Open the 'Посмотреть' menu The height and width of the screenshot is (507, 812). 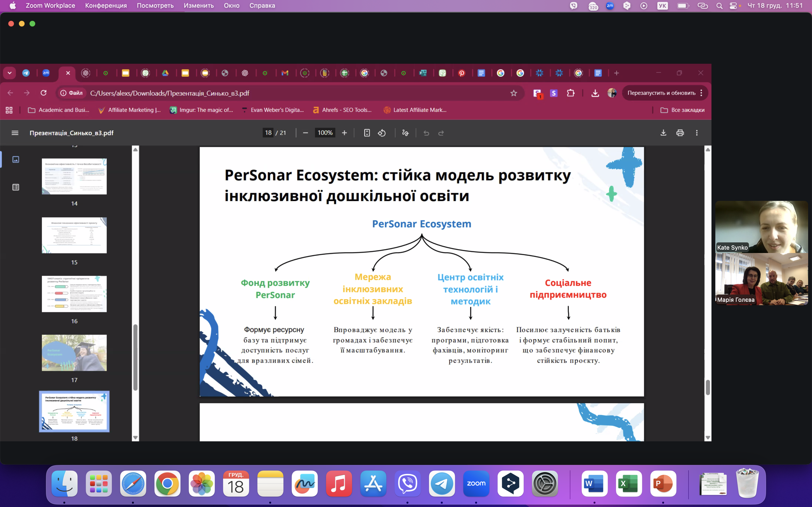(155, 6)
